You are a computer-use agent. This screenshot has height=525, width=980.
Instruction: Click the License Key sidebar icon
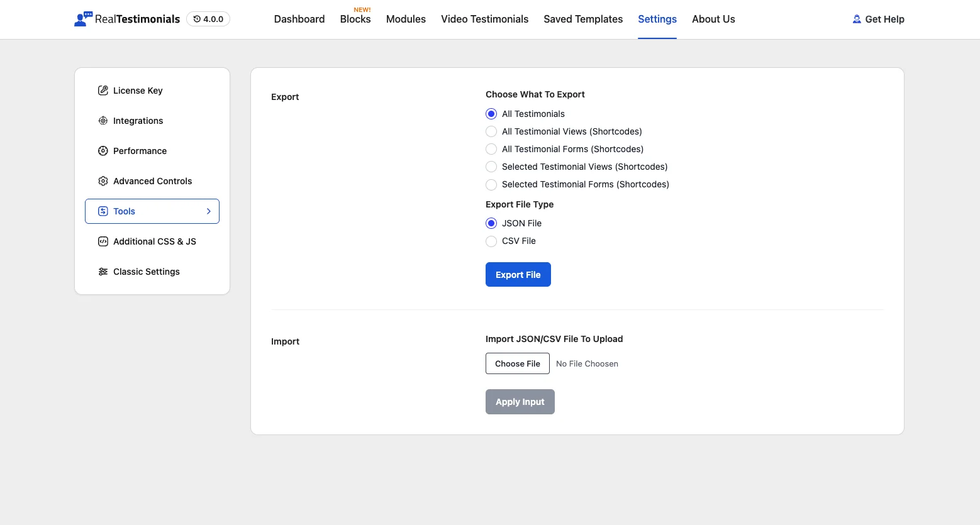click(x=103, y=91)
